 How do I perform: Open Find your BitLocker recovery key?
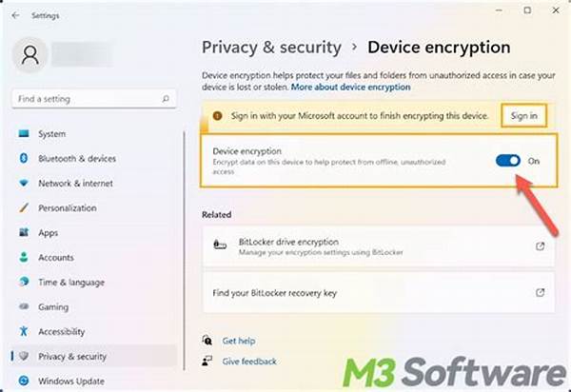pyautogui.click(x=275, y=292)
